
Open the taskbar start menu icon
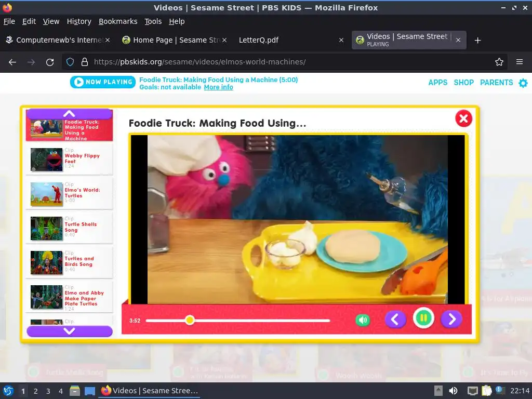coord(8,391)
